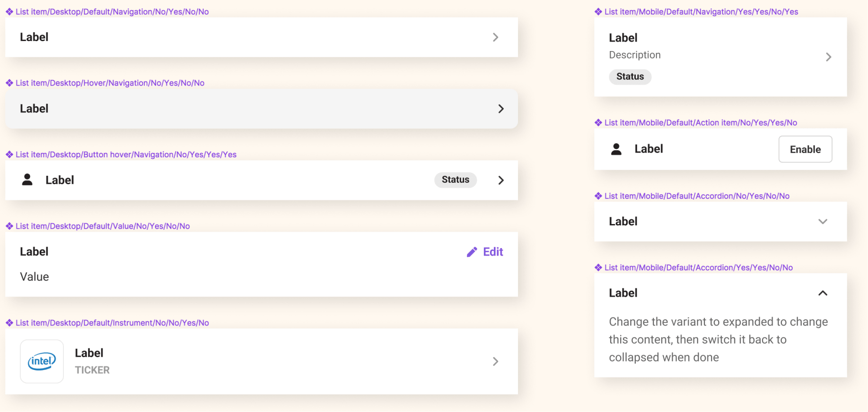Click Status badge in desktop list item

[456, 180]
